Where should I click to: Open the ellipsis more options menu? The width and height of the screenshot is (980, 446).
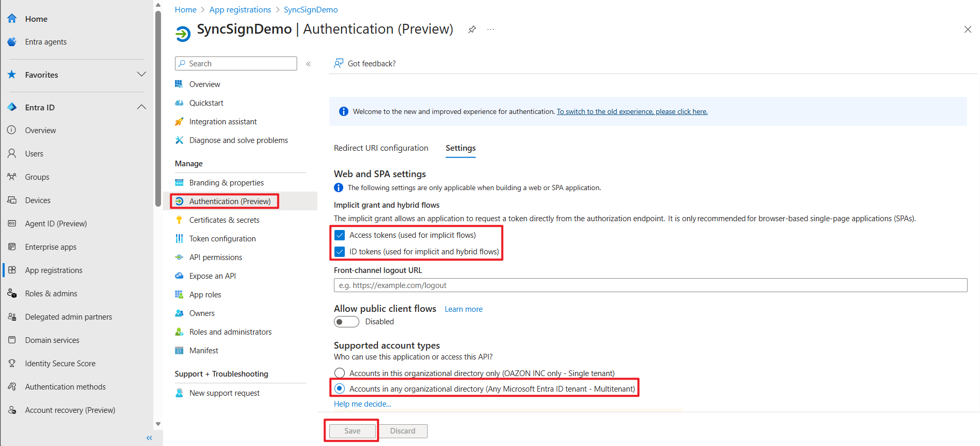click(x=490, y=30)
